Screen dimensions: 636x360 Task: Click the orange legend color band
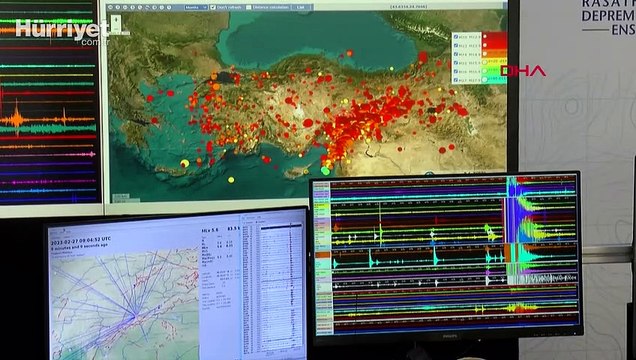click(494, 54)
